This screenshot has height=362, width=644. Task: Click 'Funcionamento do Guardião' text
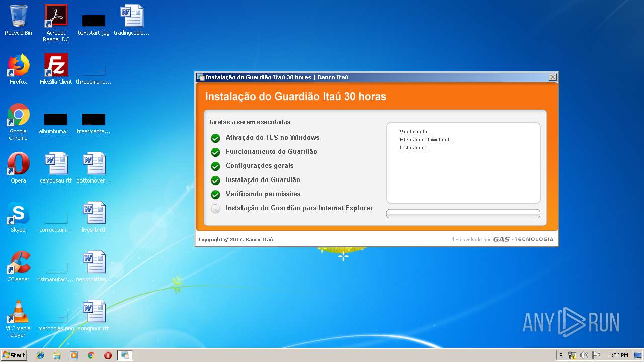(272, 152)
